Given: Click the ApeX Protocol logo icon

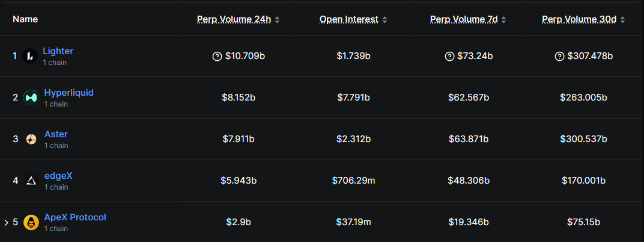Looking at the screenshot, I should pos(31,222).
